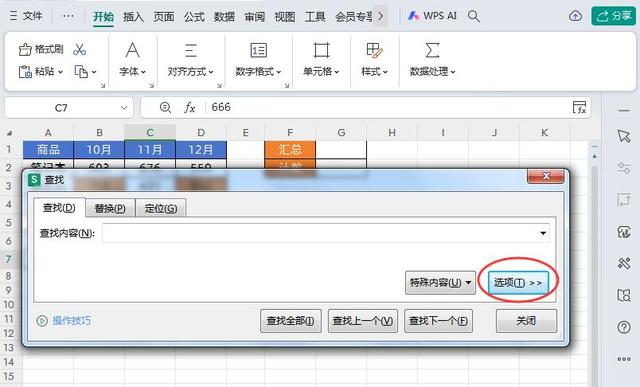Click the green 分享 button
This screenshot has height=387, width=640.
pyautogui.click(x=613, y=16)
